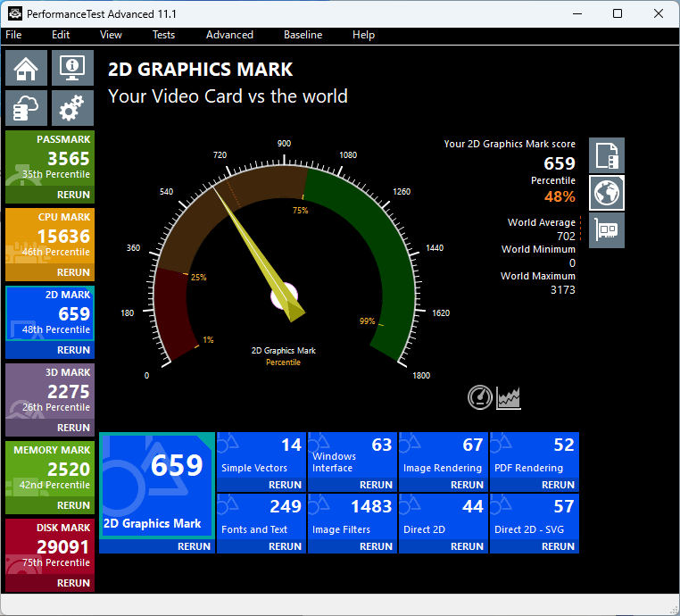Click the cloud baseline management icon
680x616 pixels.
pos(27,108)
